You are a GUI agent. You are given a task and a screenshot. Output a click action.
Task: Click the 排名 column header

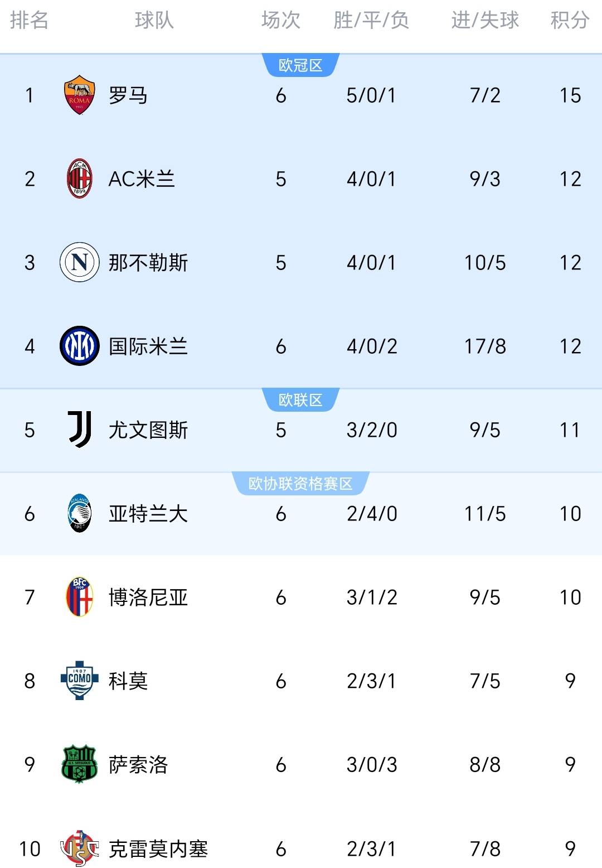[29, 21]
